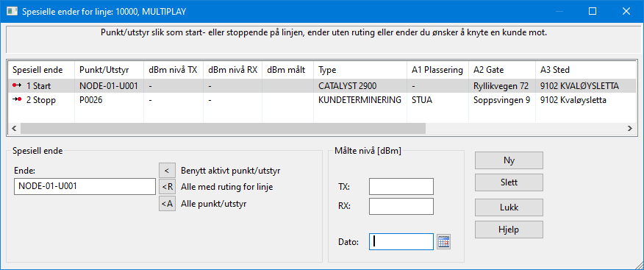
Task: Click the horizontal scrollbar thumb
Action: pos(223,128)
